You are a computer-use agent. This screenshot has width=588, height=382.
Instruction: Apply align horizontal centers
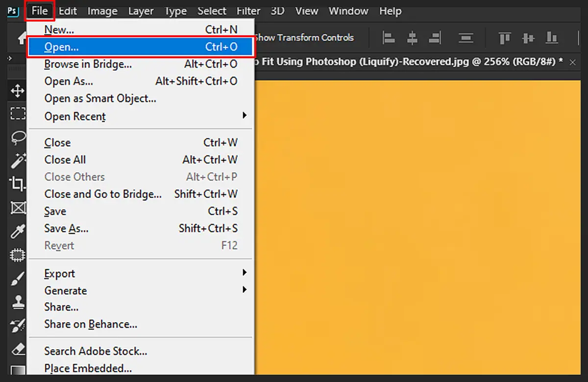tap(413, 38)
